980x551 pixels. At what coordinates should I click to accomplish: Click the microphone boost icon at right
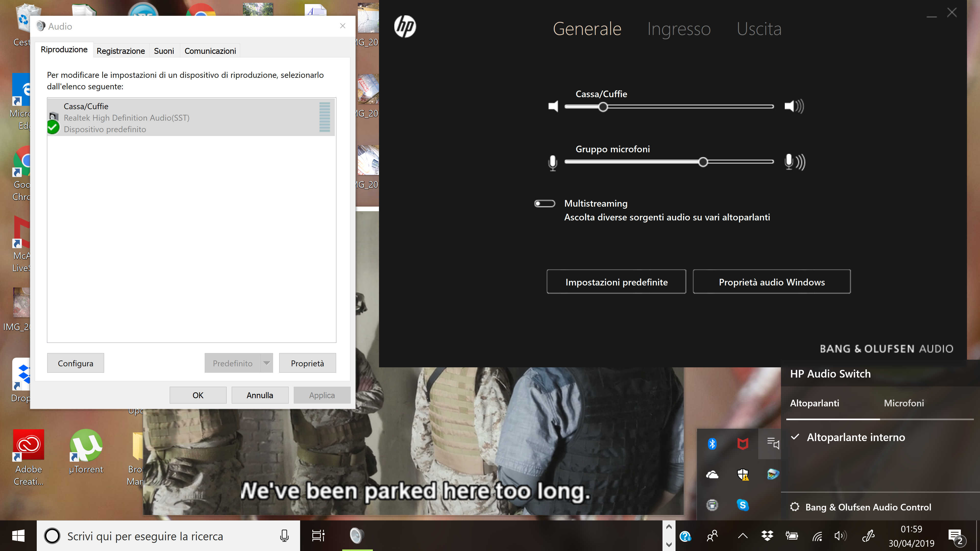794,162
